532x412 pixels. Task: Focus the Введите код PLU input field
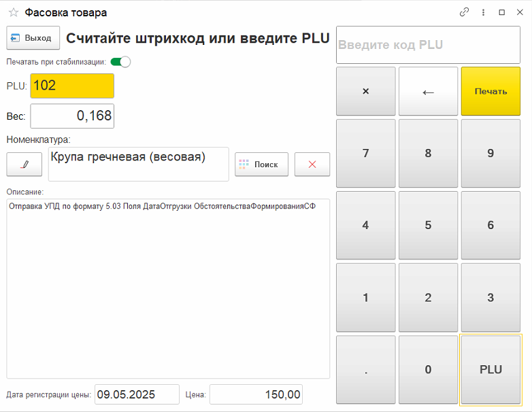[428, 45]
